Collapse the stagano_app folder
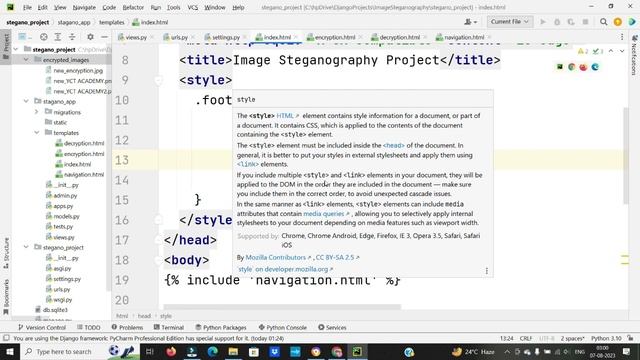Viewport: 640px width, 360px height. [26, 101]
